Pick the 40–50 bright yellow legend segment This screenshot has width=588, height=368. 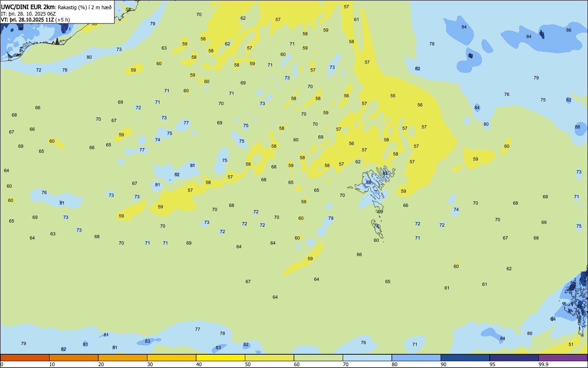[x=220, y=357]
